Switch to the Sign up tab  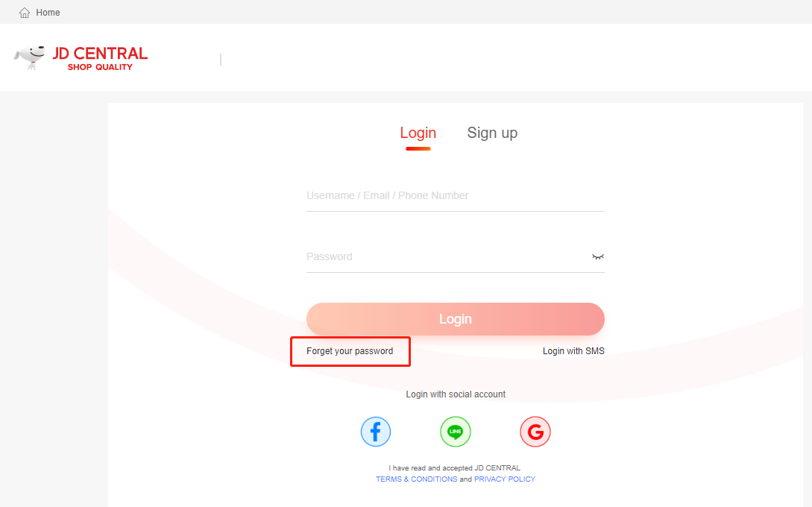(492, 133)
